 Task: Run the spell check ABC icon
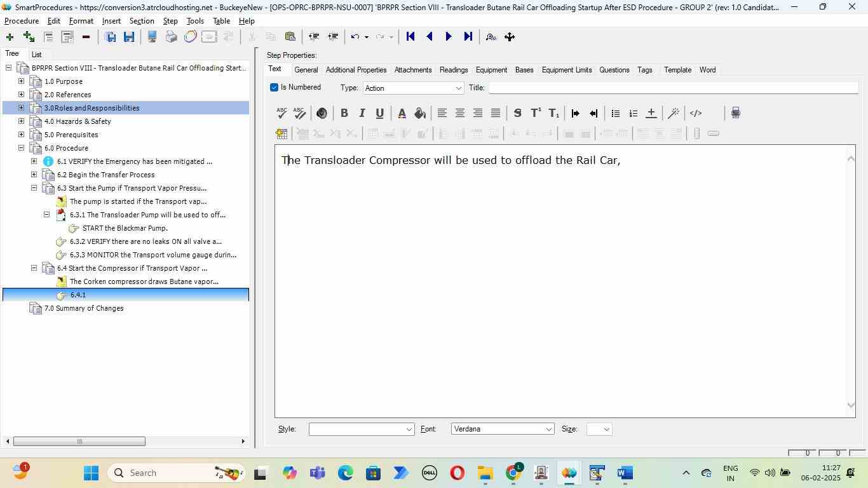(281, 113)
